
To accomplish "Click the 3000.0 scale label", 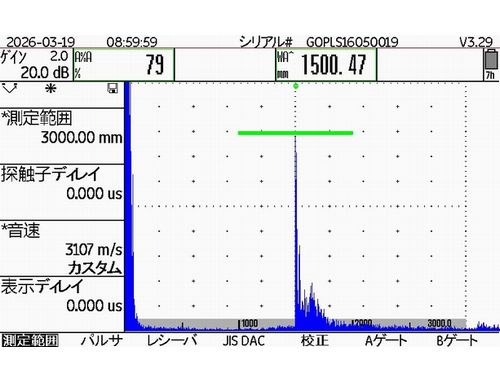I will click(x=439, y=323).
